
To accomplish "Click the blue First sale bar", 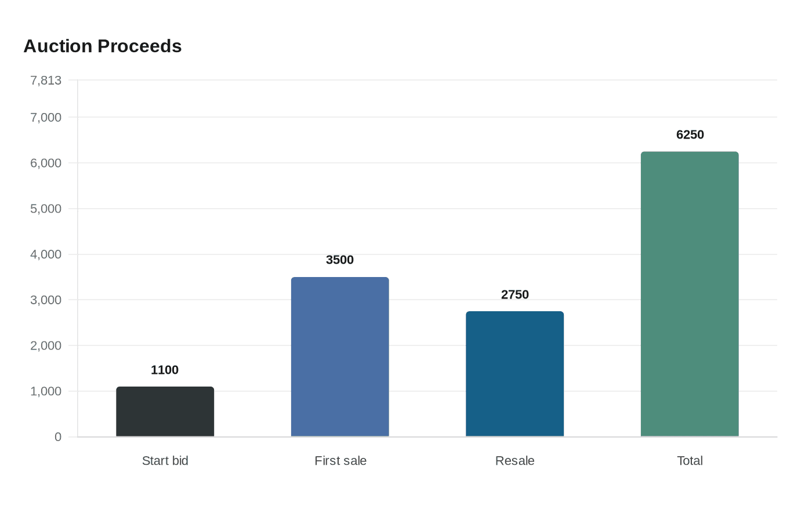I will [x=340, y=356].
